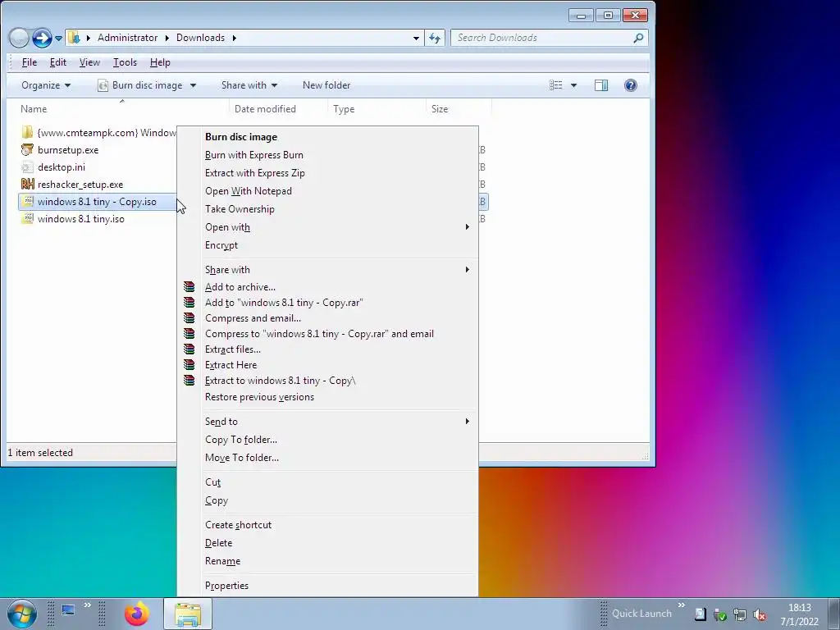Select reshacker_setup.exe file
Viewport: 840px width, 630px height.
(x=80, y=185)
